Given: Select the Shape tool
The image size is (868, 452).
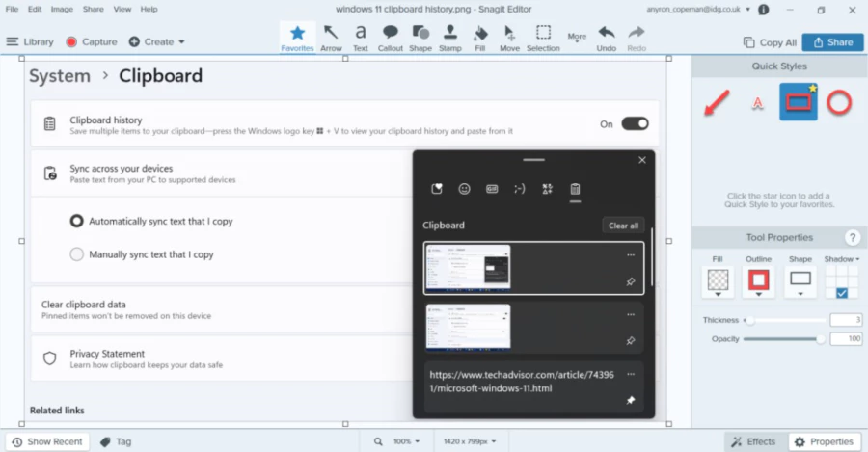Looking at the screenshot, I should coord(420,38).
